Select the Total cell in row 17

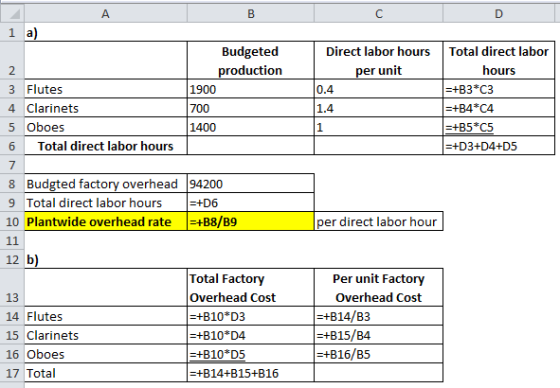coord(106,373)
